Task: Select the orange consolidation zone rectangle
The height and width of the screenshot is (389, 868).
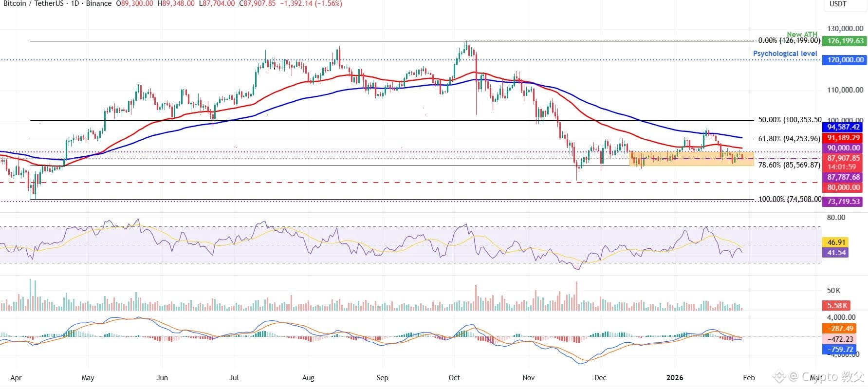Action: [691, 159]
